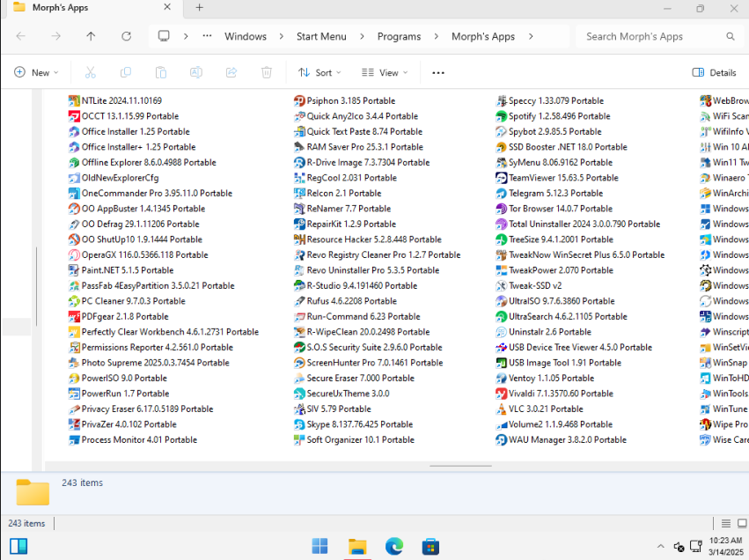Select the Psiphon 3.185 Portable icon

coord(299,101)
